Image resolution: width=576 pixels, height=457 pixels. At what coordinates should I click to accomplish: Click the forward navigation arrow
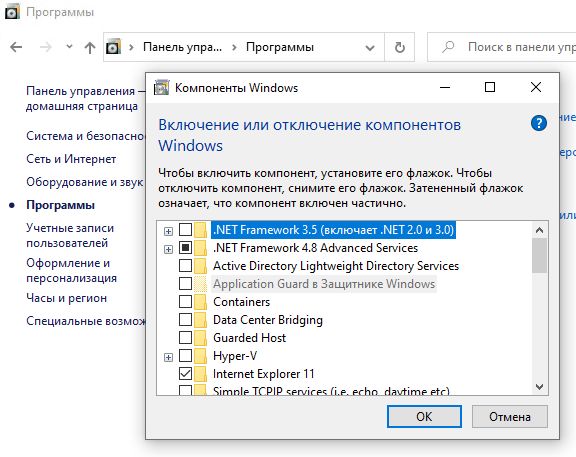[46, 47]
